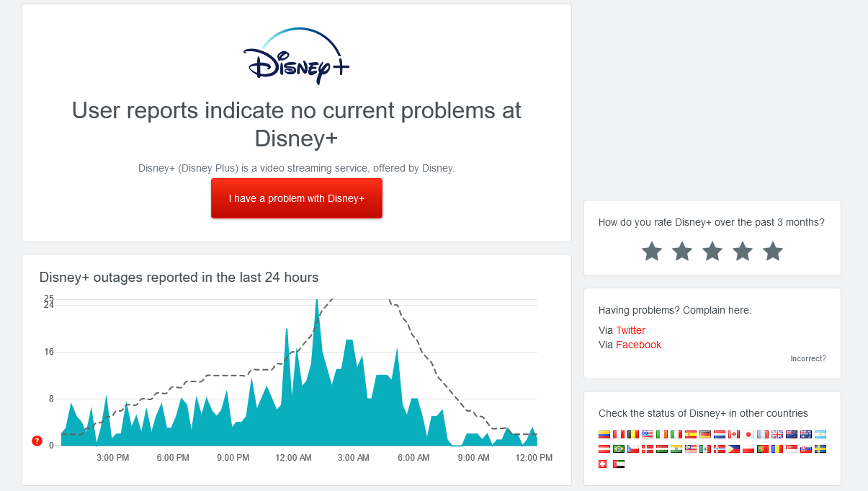Click the 'User reports indicate no current problems' heading
The width and height of the screenshot is (868, 491).
[297, 124]
